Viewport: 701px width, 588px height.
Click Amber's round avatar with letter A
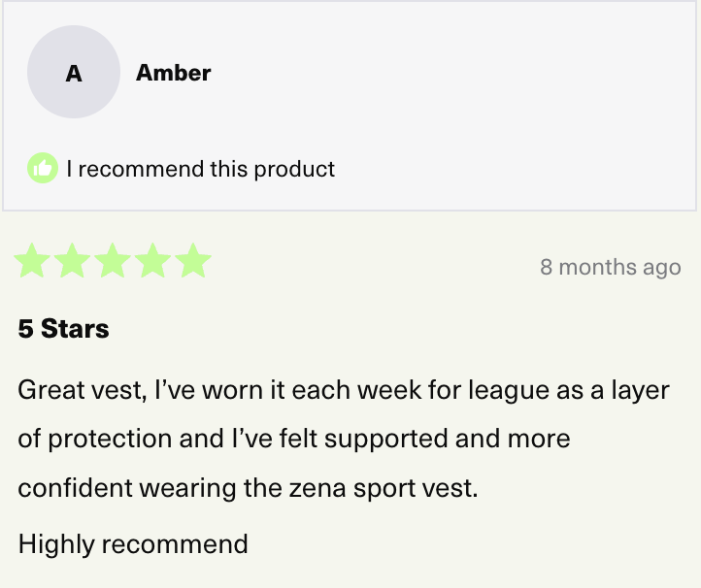coord(73,73)
